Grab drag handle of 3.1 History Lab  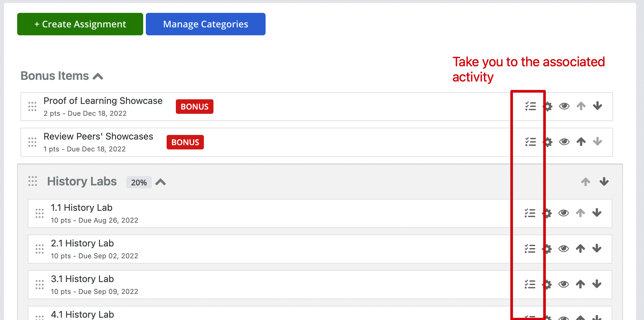pyautogui.click(x=40, y=285)
